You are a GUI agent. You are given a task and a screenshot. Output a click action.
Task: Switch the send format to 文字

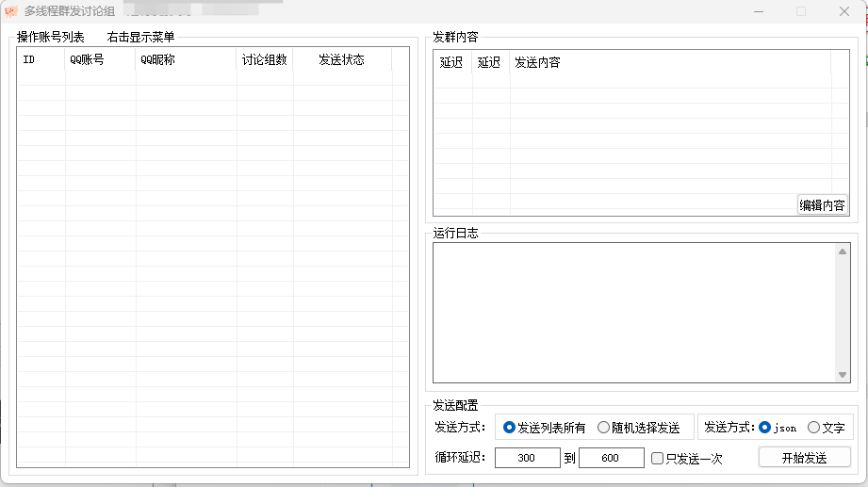click(813, 428)
